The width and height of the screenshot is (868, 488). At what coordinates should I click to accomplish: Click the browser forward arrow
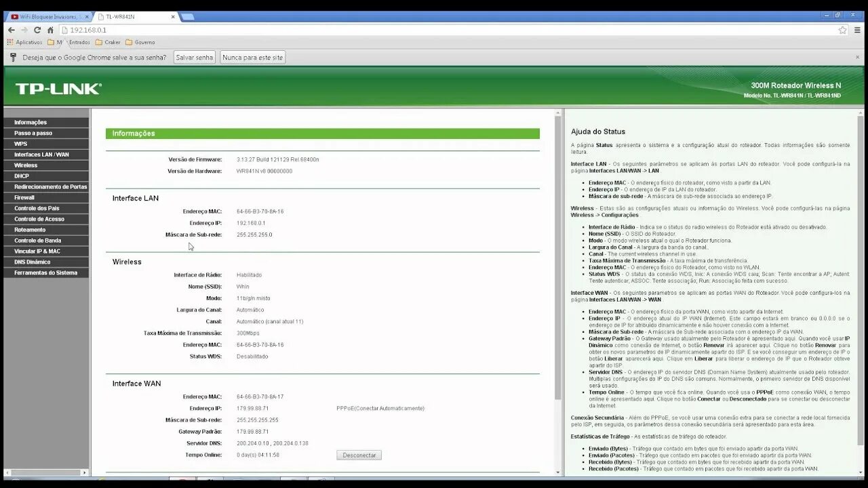click(24, 30)
